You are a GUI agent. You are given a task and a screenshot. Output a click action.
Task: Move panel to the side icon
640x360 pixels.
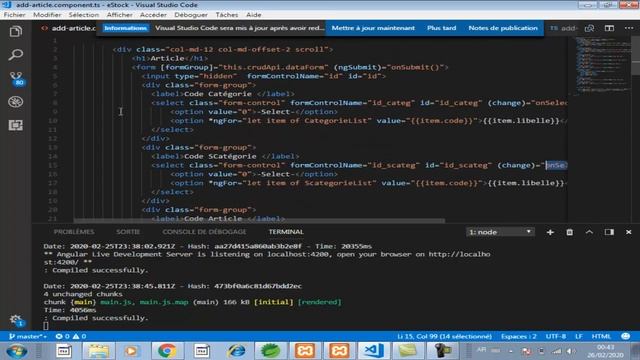pyautogui.click(x=609, y=232)
